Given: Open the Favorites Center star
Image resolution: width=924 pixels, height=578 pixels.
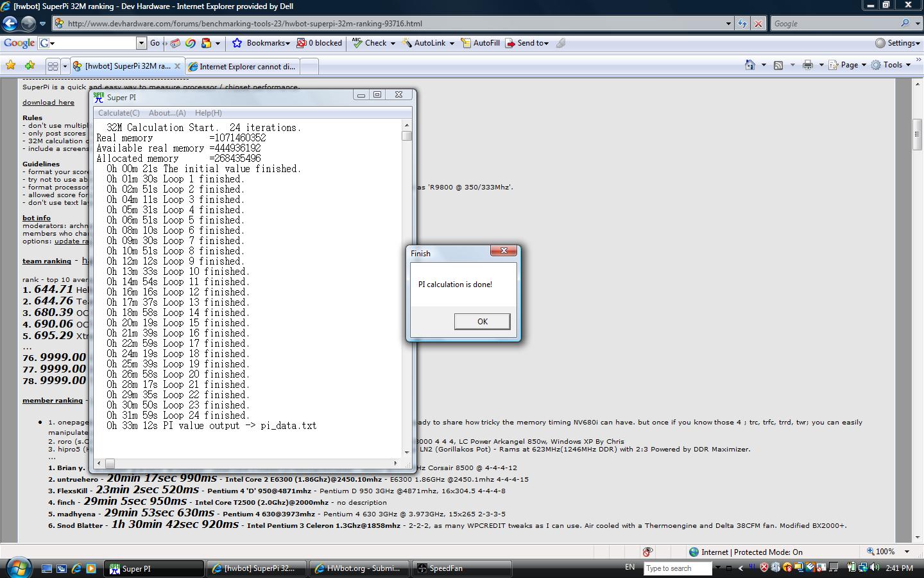Looking at the screenshot, I should coord(10,66).
